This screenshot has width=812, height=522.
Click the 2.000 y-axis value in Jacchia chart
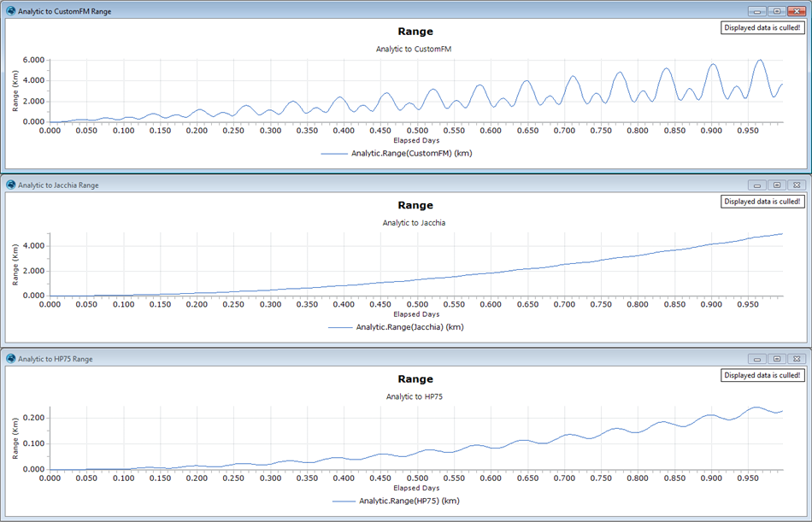[x=33, y=271]
